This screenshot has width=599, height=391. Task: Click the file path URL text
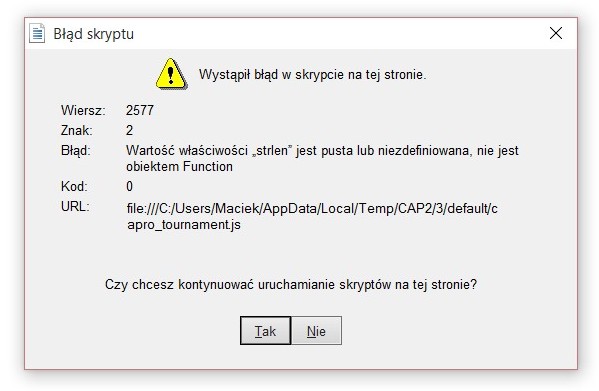[x=312, y=217]
